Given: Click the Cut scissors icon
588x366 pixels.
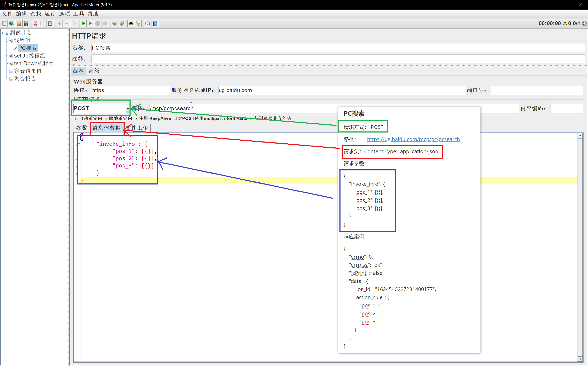Looking at the screenshot, I should (35, 23).
